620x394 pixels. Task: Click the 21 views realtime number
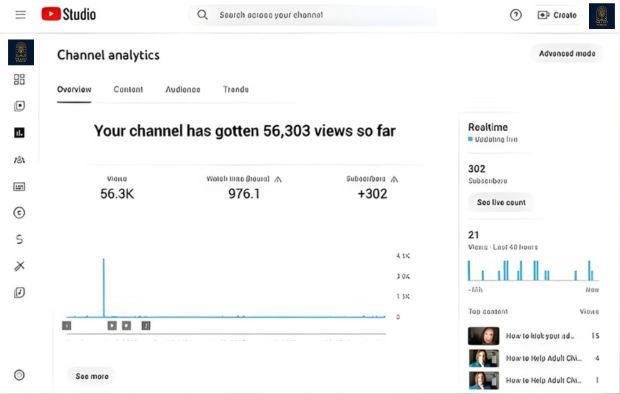coord(473,235)
